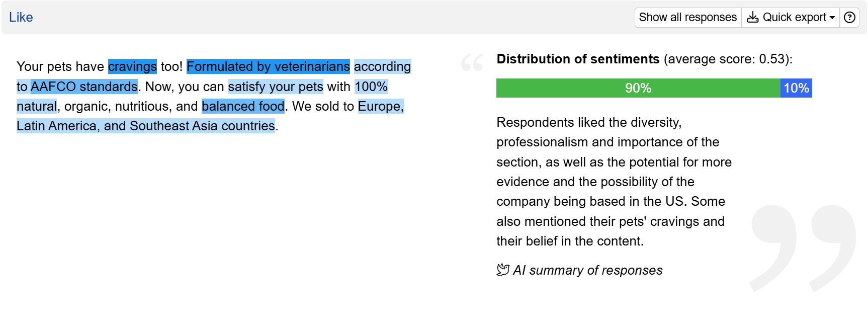Click highlighted phrase satisfy your pets
The width and height of the screenshot is (868, 328).
(x=276, y=87)
